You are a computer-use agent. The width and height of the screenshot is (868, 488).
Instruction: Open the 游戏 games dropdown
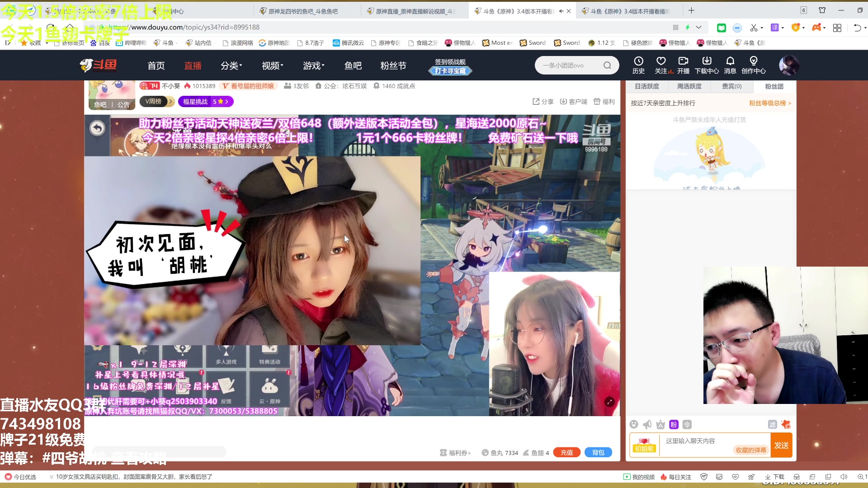(x=314, y=66)
